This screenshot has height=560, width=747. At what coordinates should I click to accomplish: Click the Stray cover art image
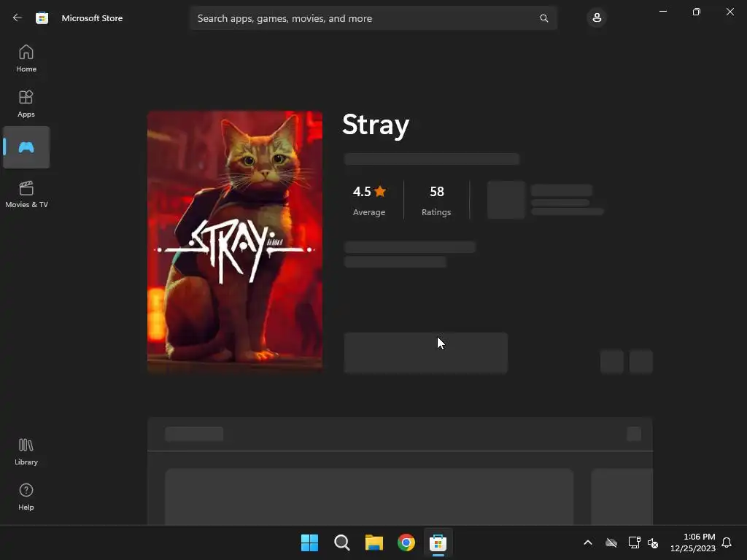pos(235,241)
